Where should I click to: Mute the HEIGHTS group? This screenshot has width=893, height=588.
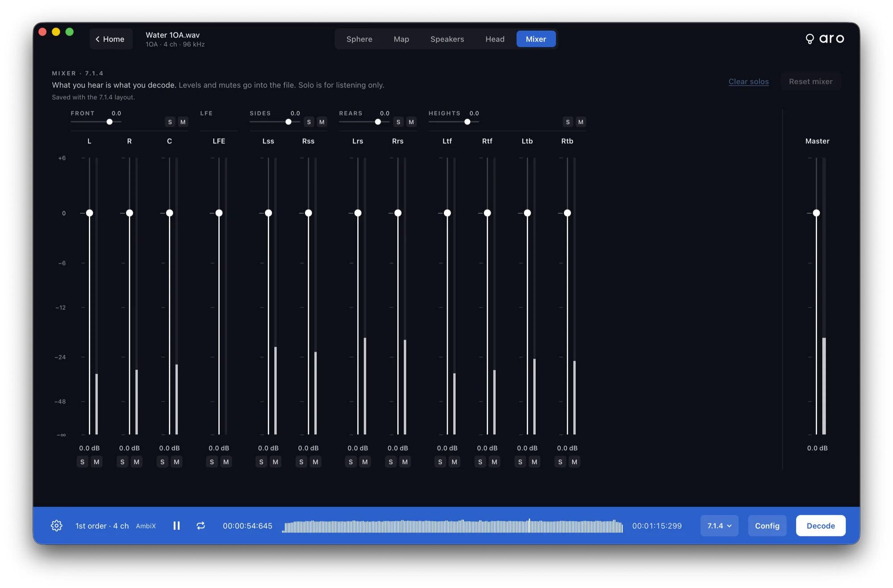(x=581, y=122)
